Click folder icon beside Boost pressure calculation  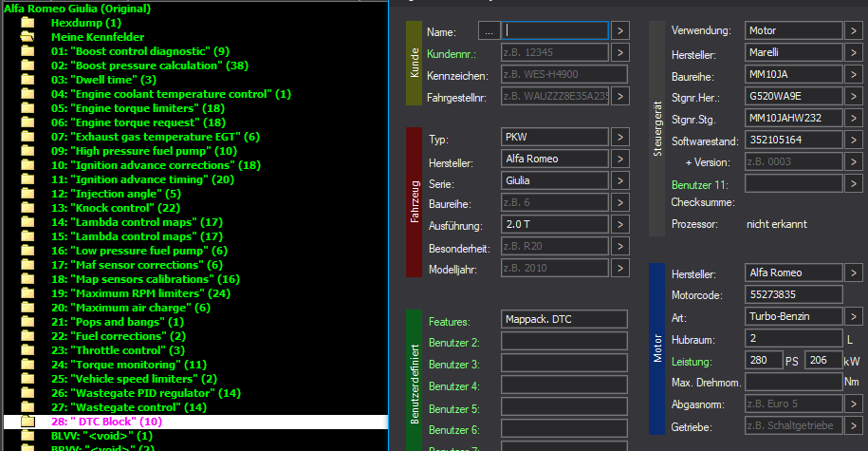tap(28, 66)
